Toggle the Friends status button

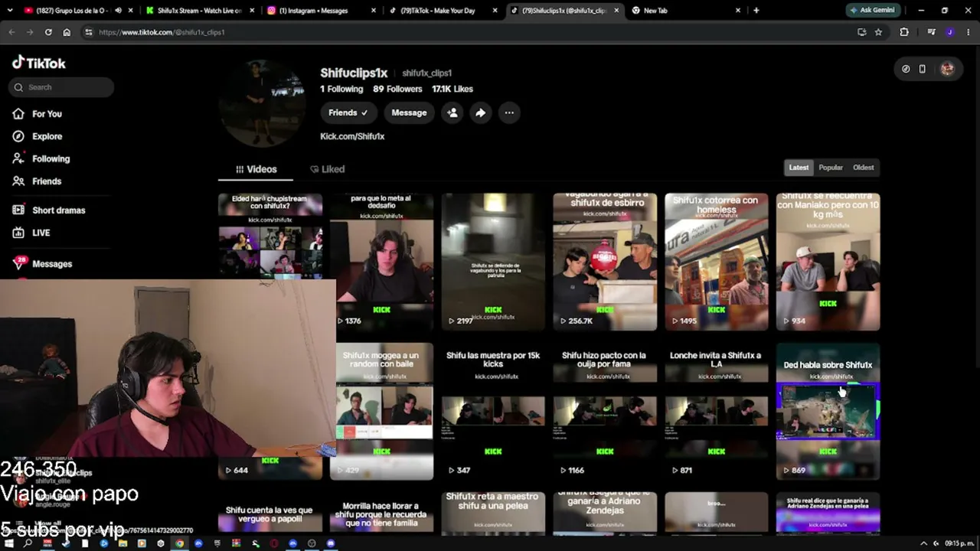point(348,112)
